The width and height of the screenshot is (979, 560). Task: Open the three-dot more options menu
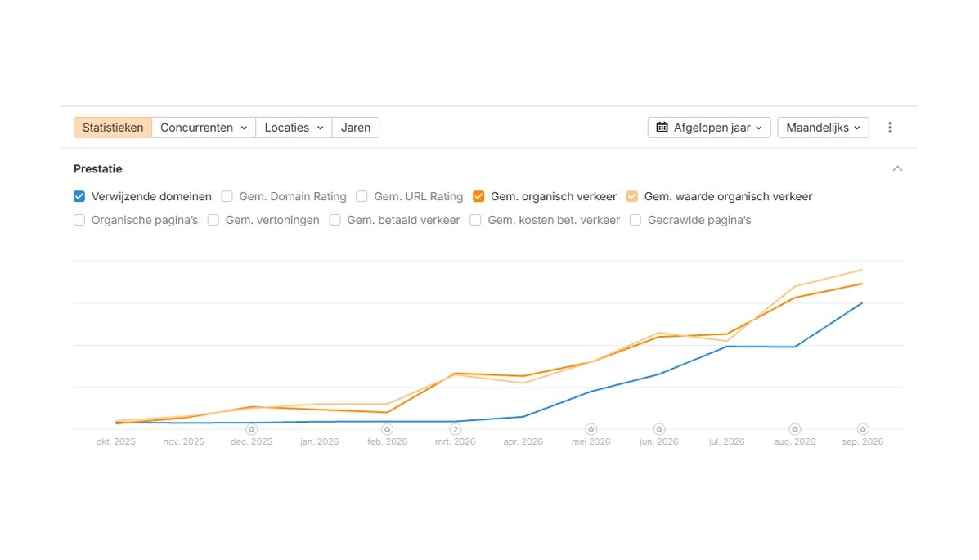tap(890, 128)
